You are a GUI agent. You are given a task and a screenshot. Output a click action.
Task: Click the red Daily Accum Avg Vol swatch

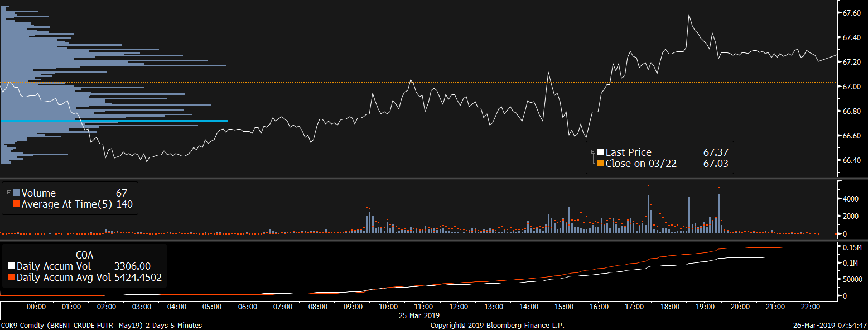pos(12,277)
